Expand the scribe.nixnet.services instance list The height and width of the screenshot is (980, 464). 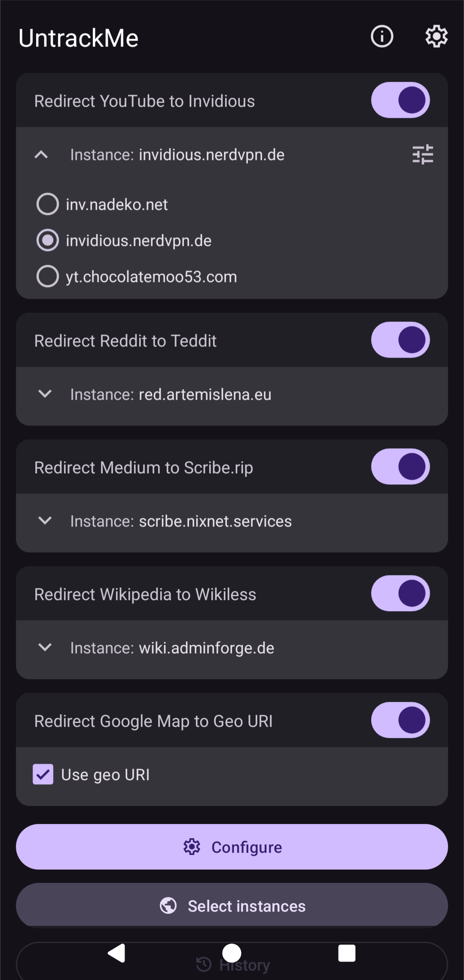pos(45,521)
